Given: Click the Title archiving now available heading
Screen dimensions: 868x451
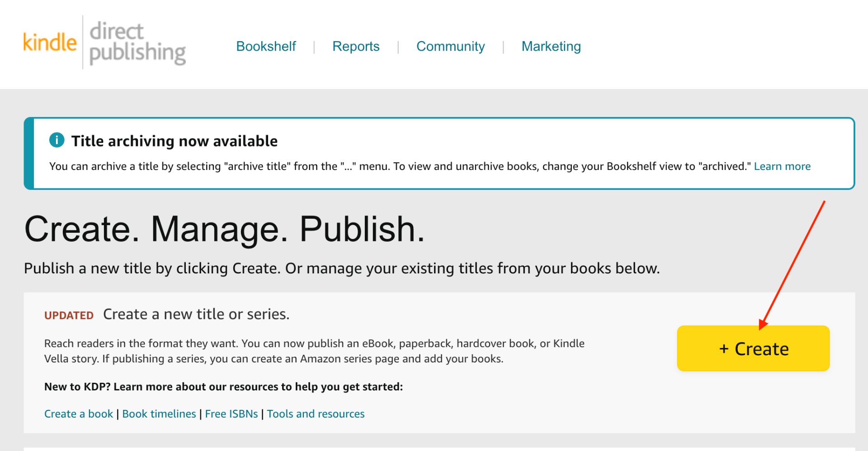Looking at the screenshot, I should click(175, 141).
